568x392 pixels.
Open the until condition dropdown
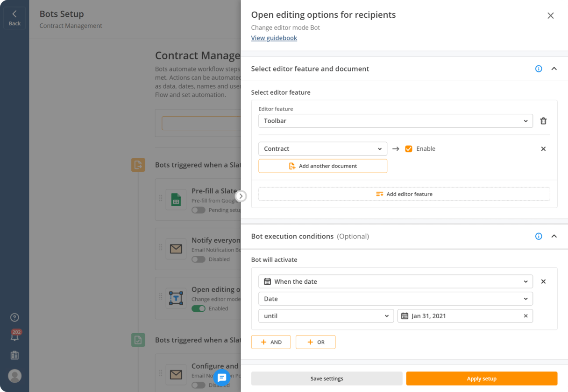pyautogui.click(x=326, y=316)
